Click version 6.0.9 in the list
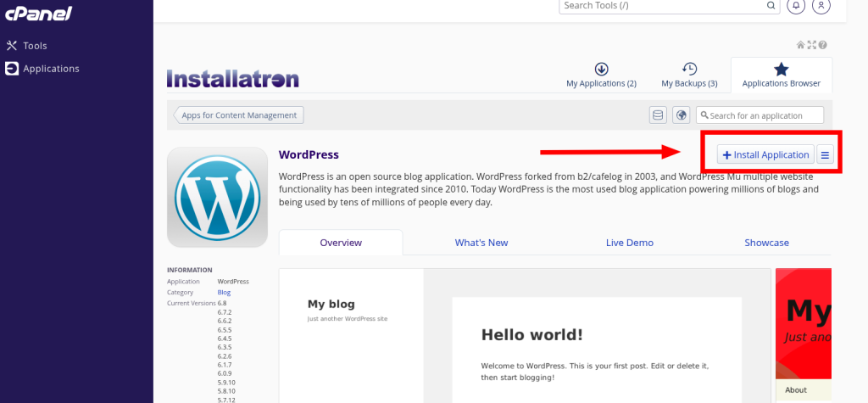Viewport: 868px width, 403px height. coord(224,373)
